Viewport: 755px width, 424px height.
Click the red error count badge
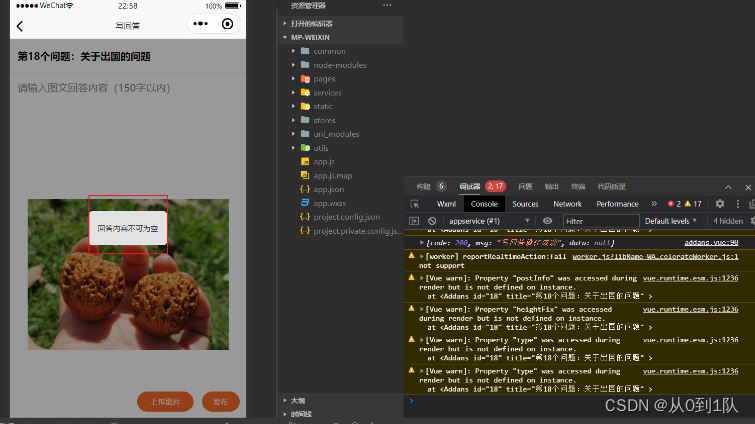[674, 204]
